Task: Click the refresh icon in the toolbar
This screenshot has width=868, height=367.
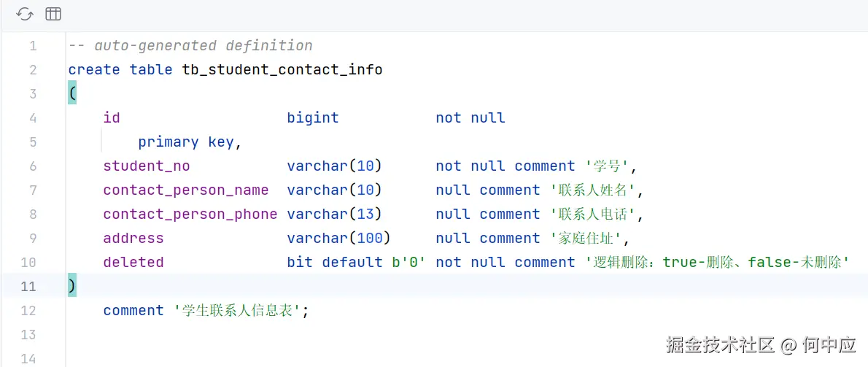Action: pyautogui.click(x=25, y=14)
